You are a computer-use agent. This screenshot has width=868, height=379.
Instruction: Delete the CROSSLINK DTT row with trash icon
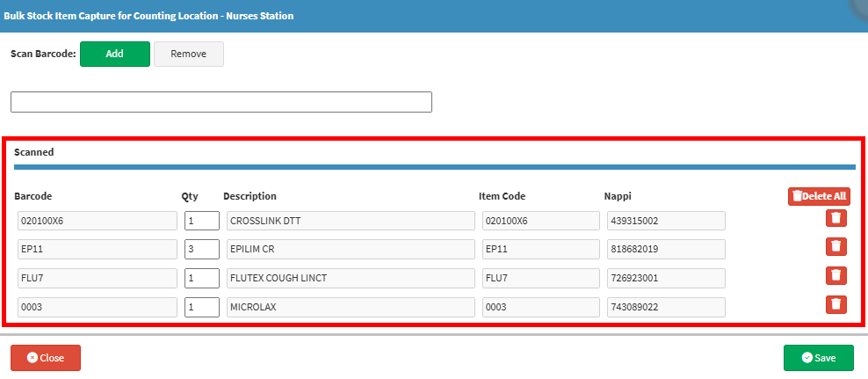tap(835, 218)
